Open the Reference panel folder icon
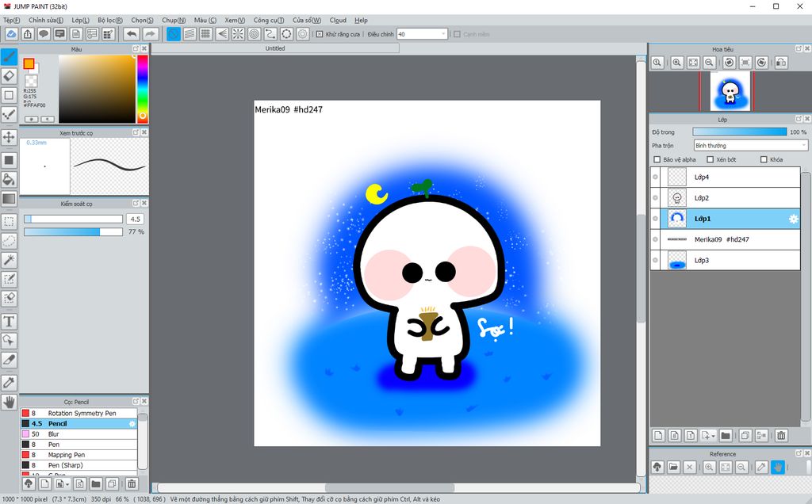This screenshot has height=504, width=812. [673, 467]
